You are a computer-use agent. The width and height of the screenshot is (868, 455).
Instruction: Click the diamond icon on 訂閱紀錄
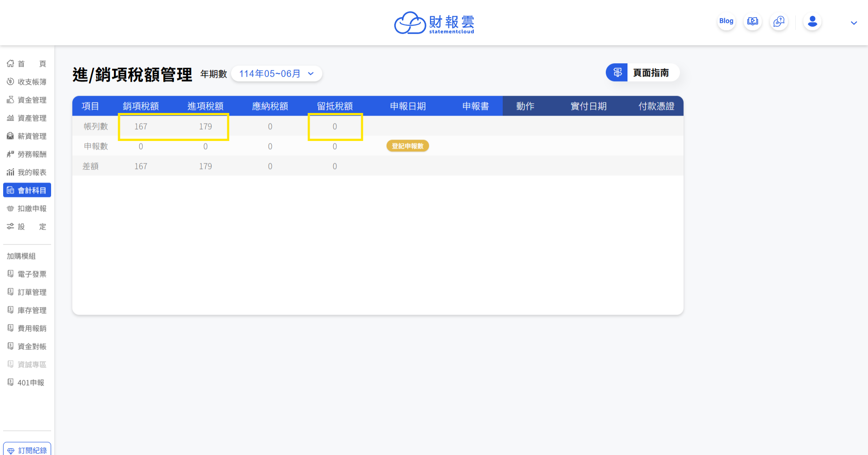(11, 450)
